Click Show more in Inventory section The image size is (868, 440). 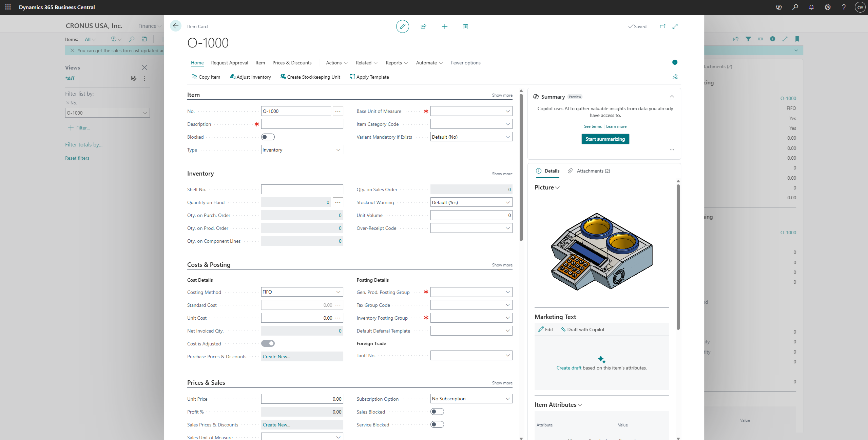502,174
